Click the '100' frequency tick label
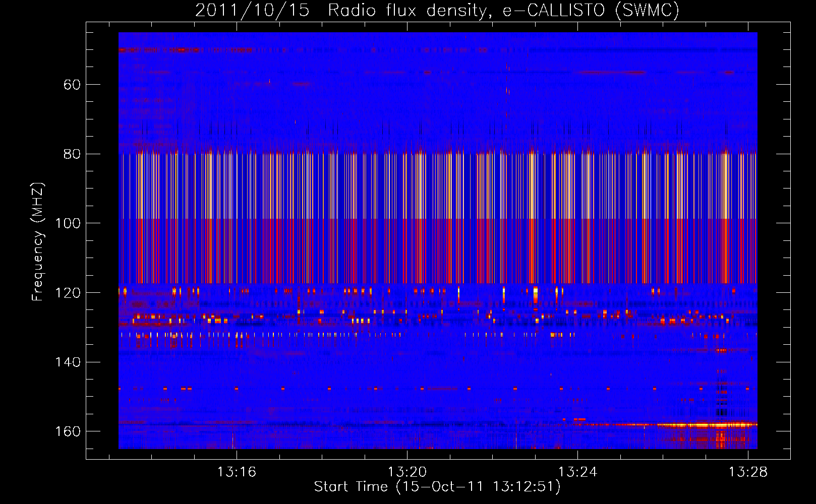 68,223
